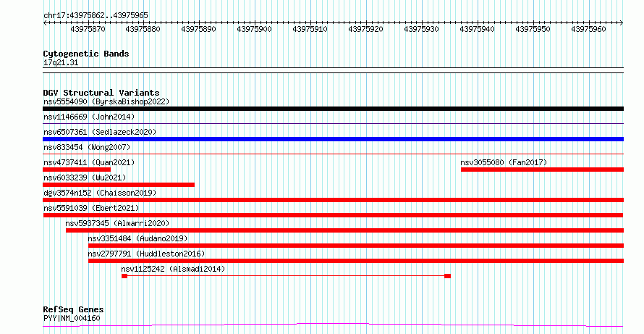Click ruler position 43975940
The height and width of the screenshot is (334, 644).
[478, 29]
